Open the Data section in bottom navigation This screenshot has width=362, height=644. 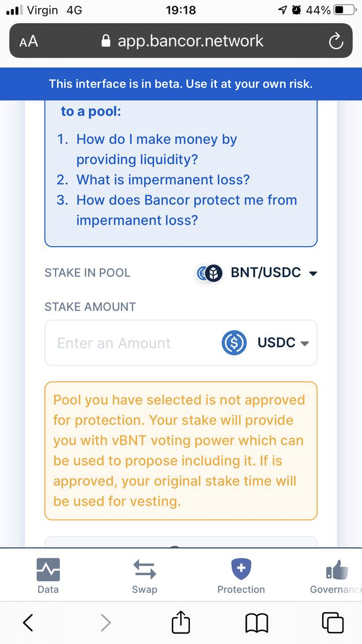[48, 575]
